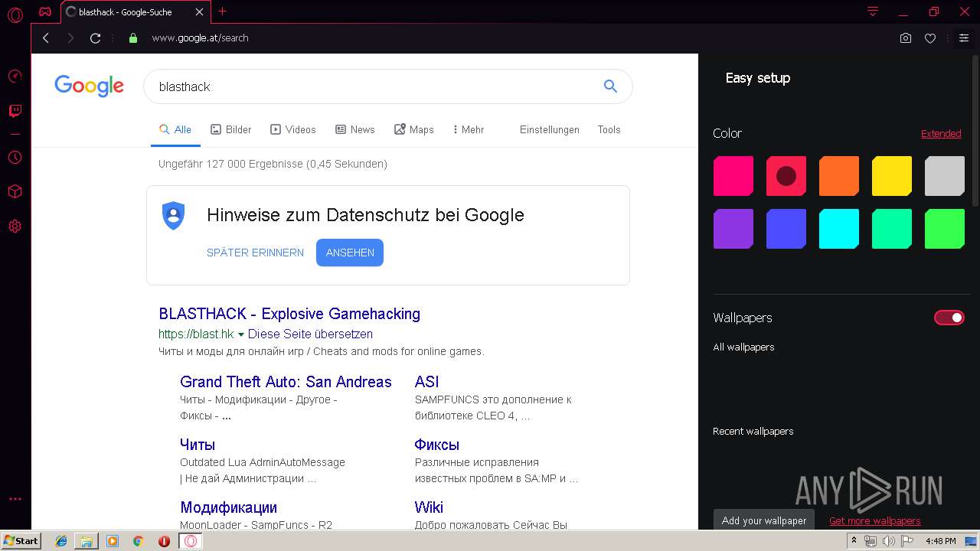
Task: Reload the current page
Action: (96, 37)
